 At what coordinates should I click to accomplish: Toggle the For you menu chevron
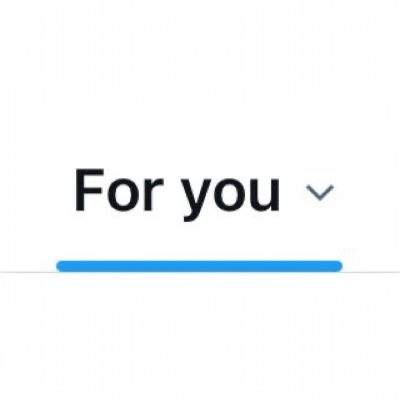click(320, 193)
